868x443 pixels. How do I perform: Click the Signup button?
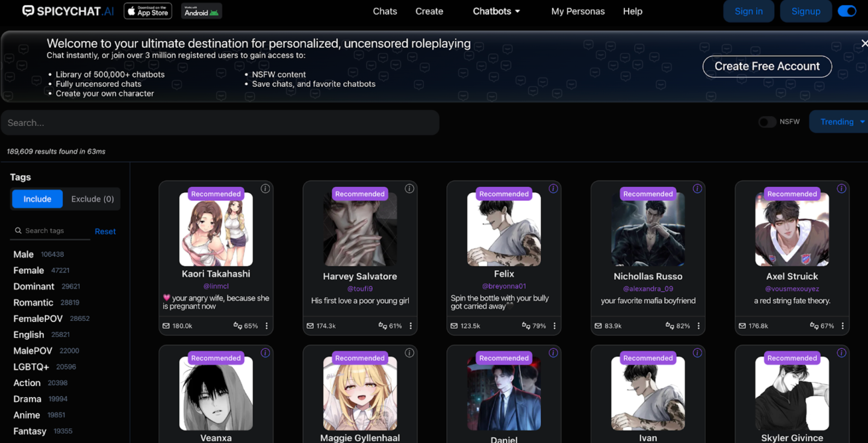coord(806,11)
